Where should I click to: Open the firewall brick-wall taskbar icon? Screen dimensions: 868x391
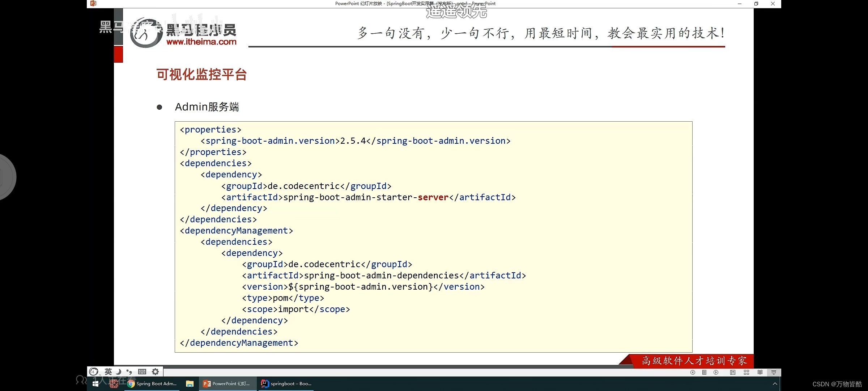coord(114,384)
